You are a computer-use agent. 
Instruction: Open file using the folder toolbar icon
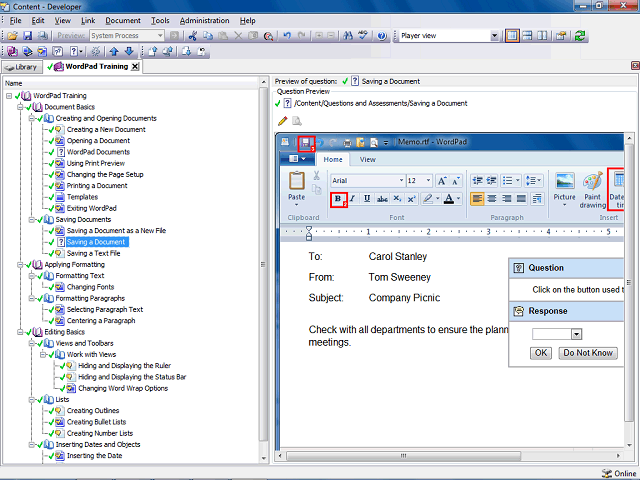[x=12, y=36]
